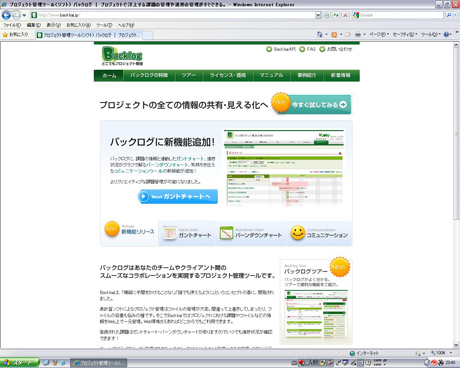
Task: Select the 新着情報 navigation tab
Action: (x=341, y=75)
